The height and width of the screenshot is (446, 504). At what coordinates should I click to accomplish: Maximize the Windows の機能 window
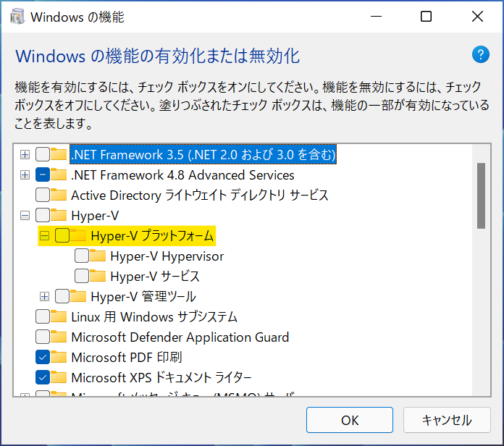coord(426,16)
